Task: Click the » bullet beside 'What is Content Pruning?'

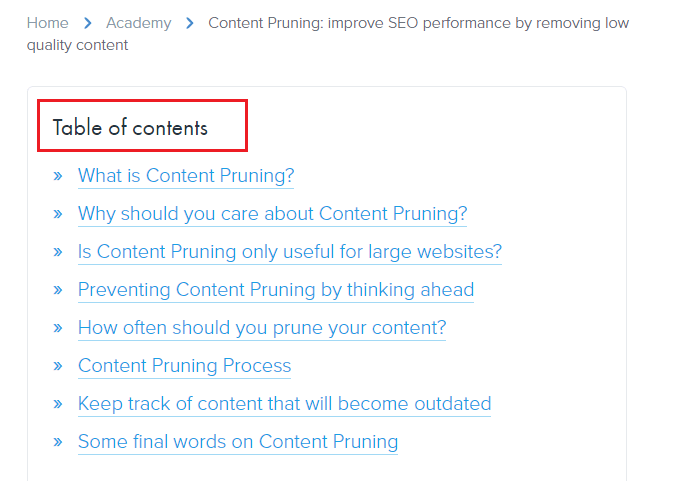Action: pos(58,177)
